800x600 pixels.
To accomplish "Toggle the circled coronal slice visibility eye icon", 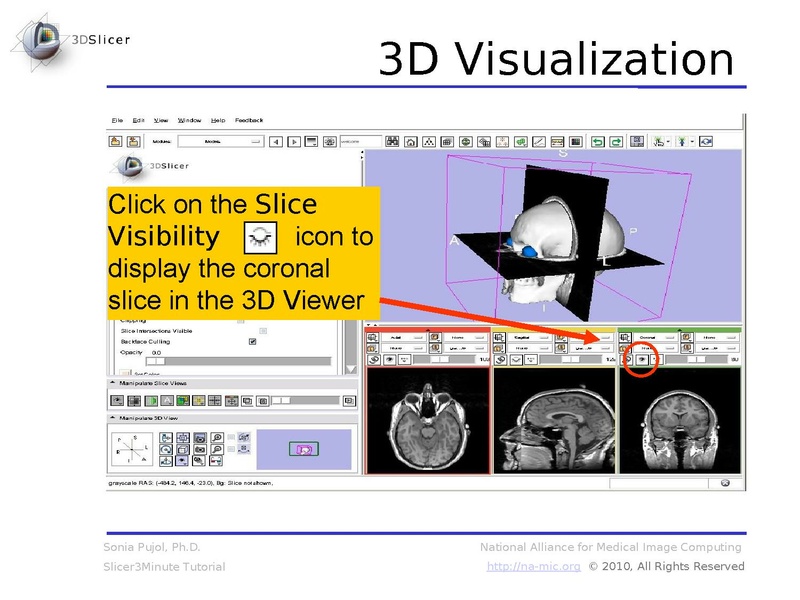I will 642,360.
